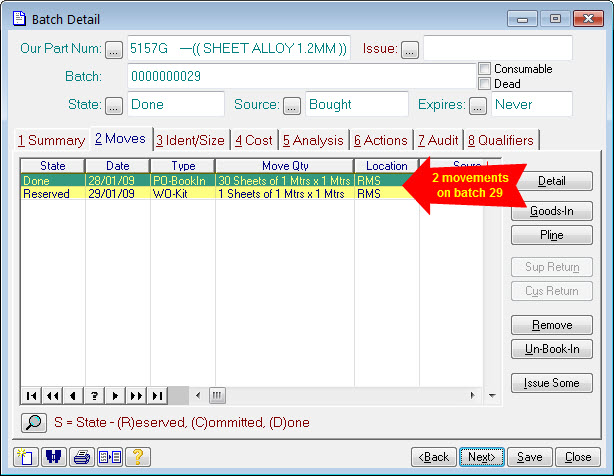
Task: Click the Date column header
Action: tap(117, 166)
